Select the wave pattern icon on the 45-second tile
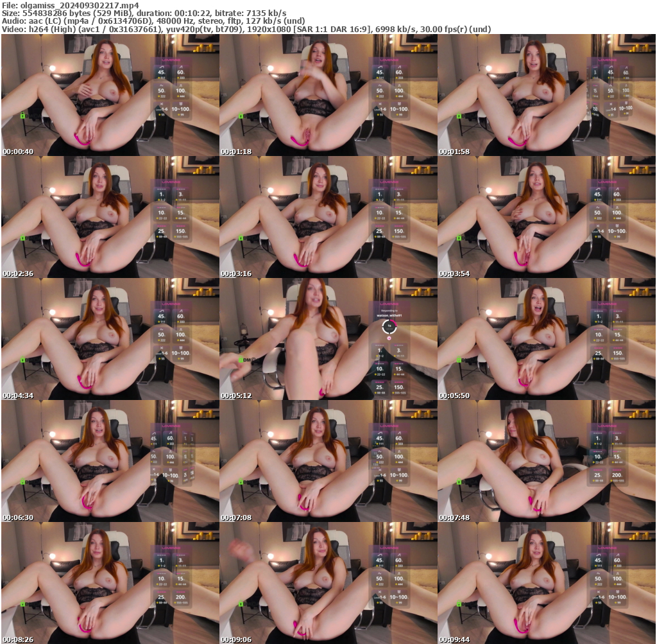The height and width of the screenshot is (644, 657). (x=162, y=67)
